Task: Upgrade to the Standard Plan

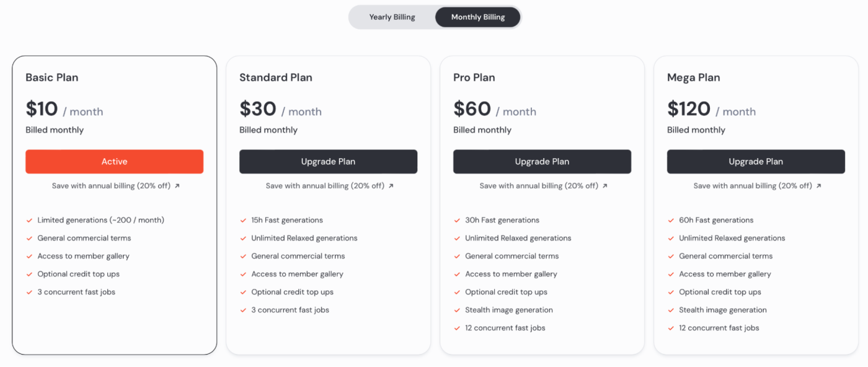Action: [x=328, y=162]
